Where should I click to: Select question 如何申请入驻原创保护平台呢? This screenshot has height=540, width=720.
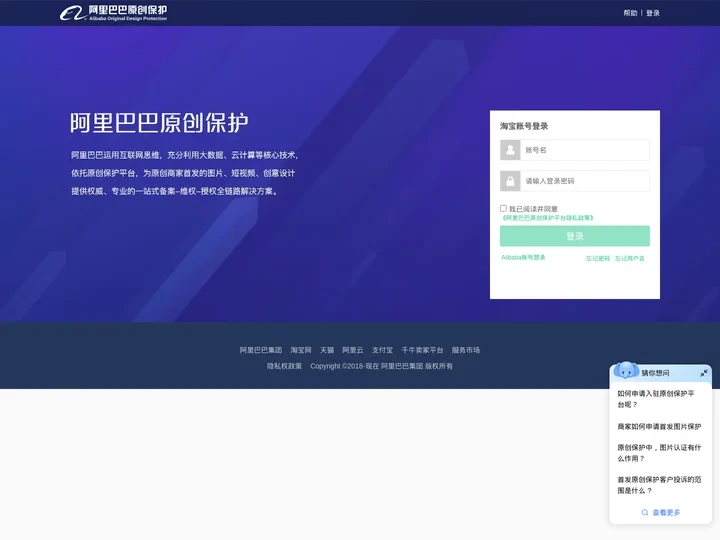pos(656,399)
